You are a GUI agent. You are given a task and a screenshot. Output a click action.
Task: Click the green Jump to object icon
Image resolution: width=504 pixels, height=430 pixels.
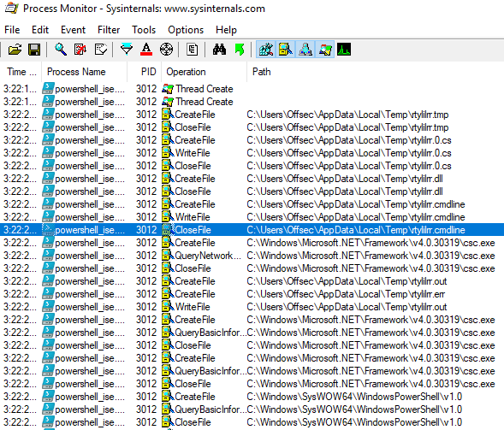click(239, 50)
